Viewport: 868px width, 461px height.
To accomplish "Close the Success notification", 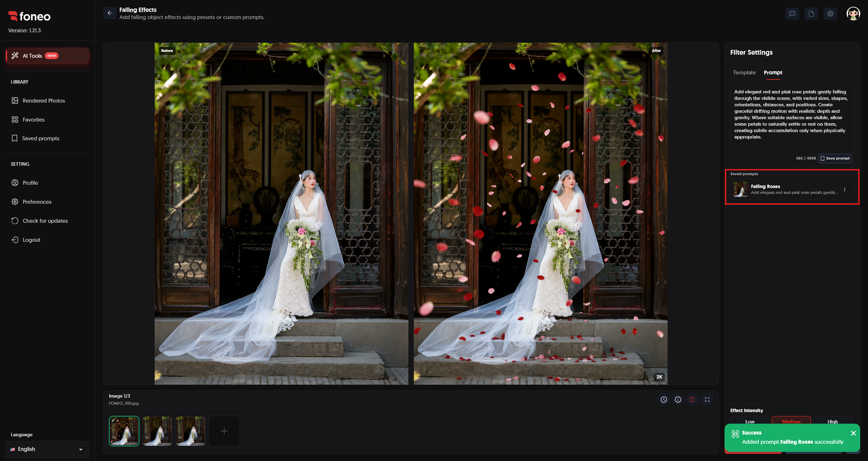I will coord(853,433).
